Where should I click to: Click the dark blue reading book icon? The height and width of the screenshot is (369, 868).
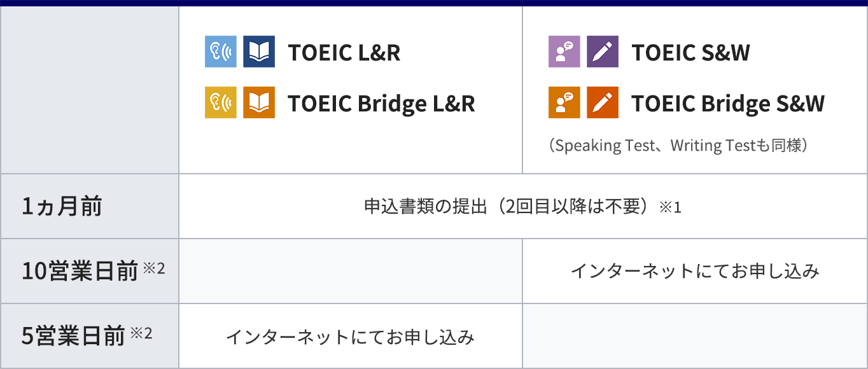[259, 52]
